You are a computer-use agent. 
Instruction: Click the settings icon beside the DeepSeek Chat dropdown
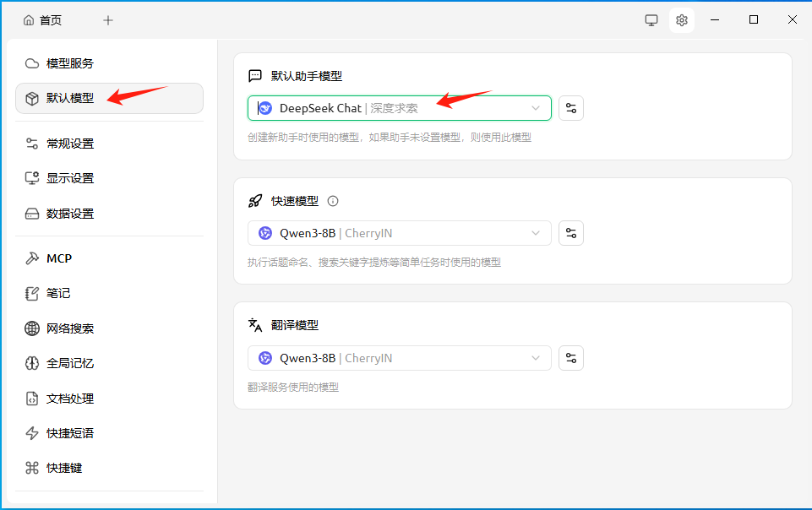[571, 108]
